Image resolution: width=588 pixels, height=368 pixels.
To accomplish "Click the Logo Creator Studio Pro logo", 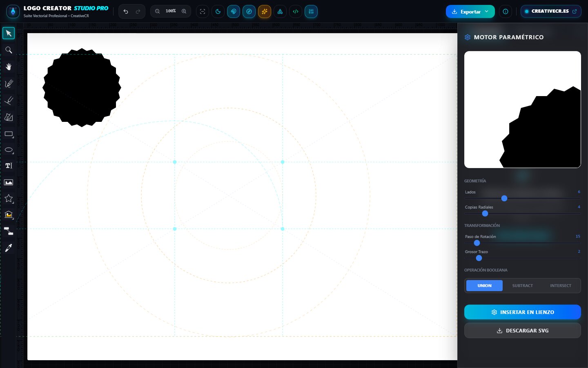I will click(x=13, y=11).
